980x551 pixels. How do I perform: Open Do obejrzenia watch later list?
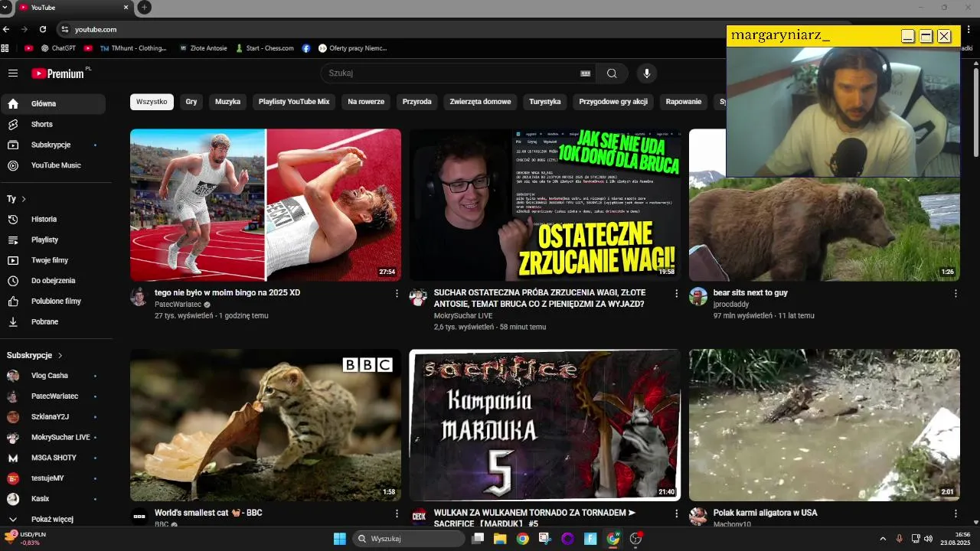[x=53, y=281]
